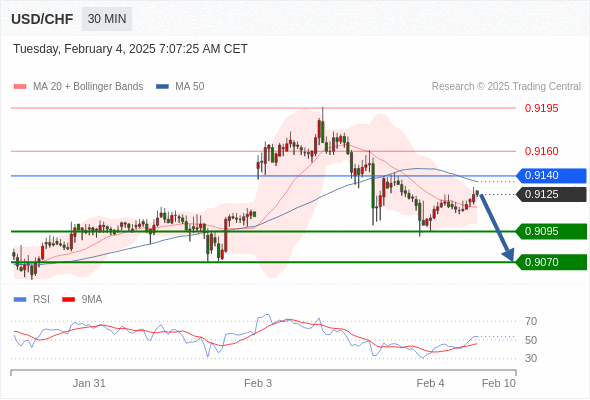Viewport: 590px width, 400px height.
Task: Click the Research © 2025 Trading Central credit
Action: click(506, 87)
